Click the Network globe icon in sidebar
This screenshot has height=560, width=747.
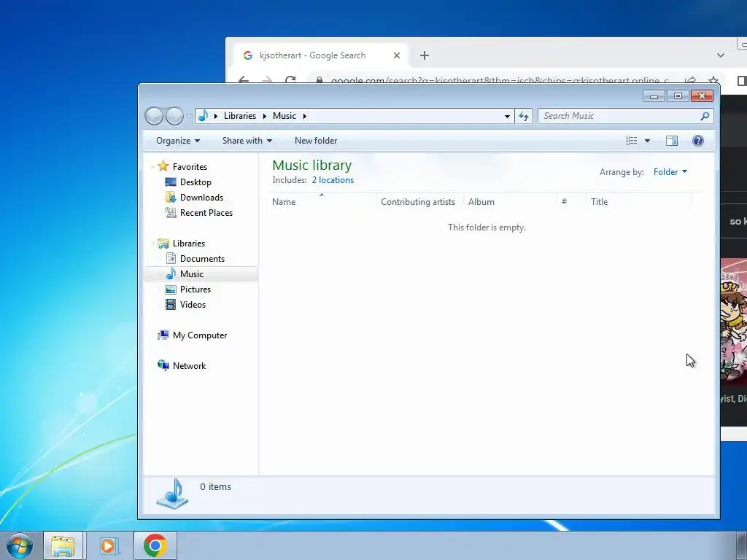coord(163,366)
